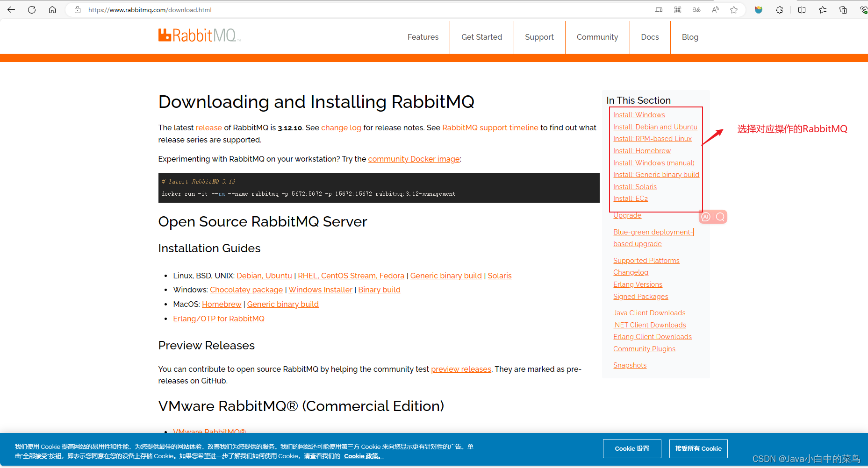The image size is (868, 468).
Task: Open the Features menu
Action: pos(423,37)
